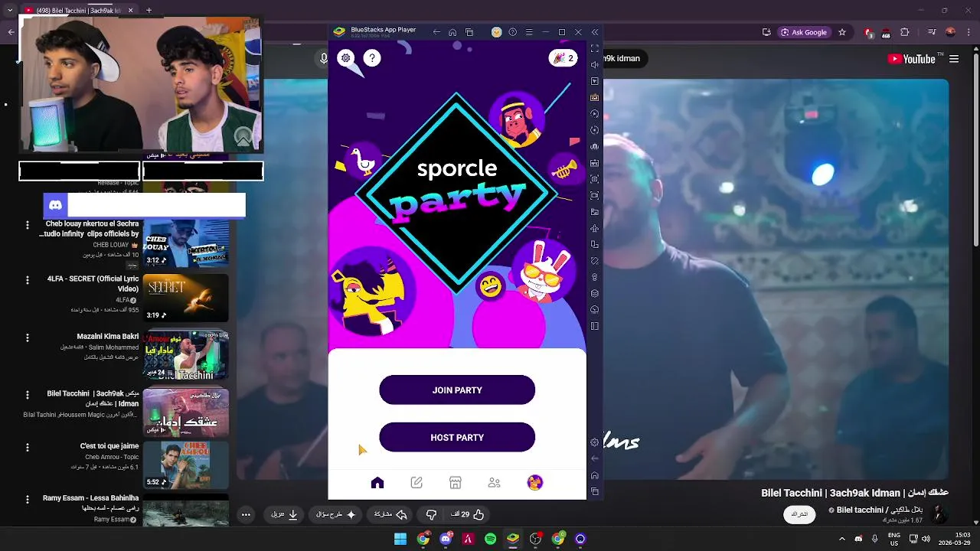The height and width of the screenshot is (551, 980).
Task: Tap JOIN PARTY button
Action: pyautogui.click(x=457, y=390)
